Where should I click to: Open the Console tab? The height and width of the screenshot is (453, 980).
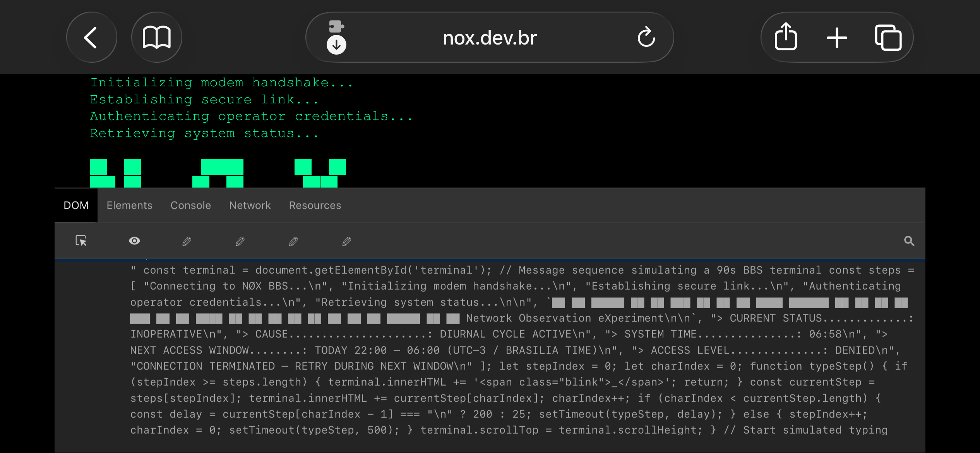190,205
